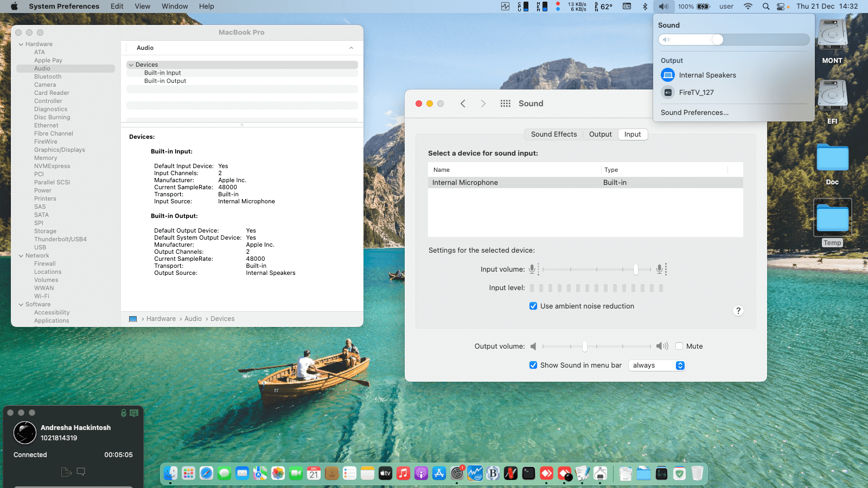Screen dimensions: 868x488
Task: Select Bluetooth in the Hardware sidebar list
Action: pos(48,77)
